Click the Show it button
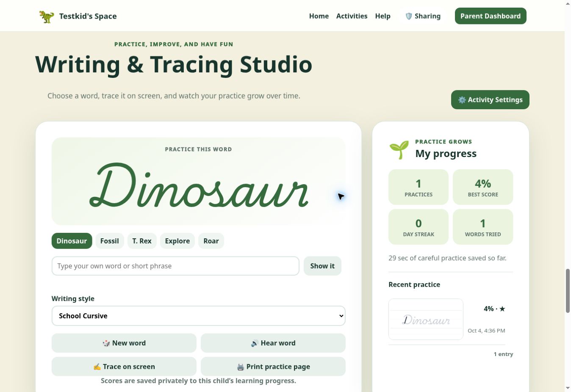Image resolution: width=571 pixels, height=392 pixels. [x=322, y=266]
